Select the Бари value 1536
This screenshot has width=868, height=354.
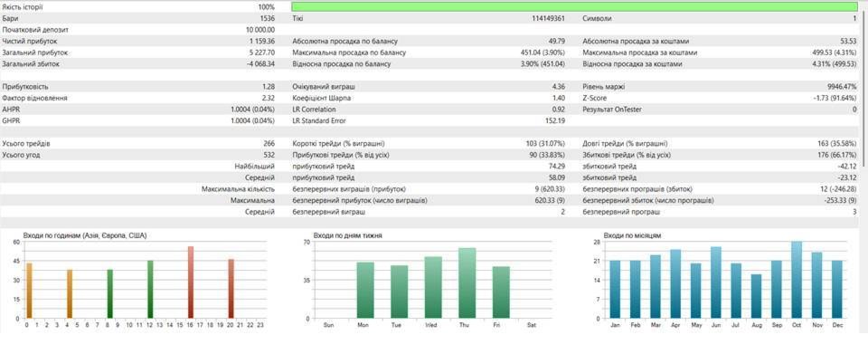[x=268, y=18]
